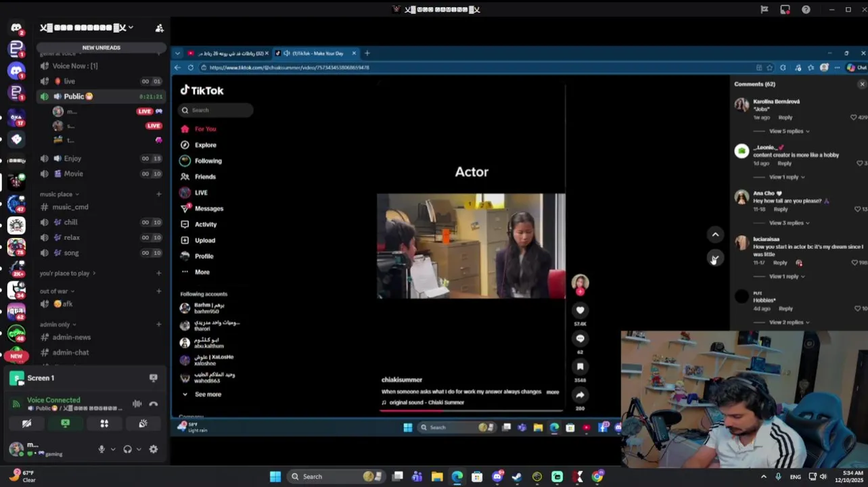Screen dimensions: 868x487
Task: Like the TikTok video heart icon
Action: pyautogui.click(x=580, y=310)
